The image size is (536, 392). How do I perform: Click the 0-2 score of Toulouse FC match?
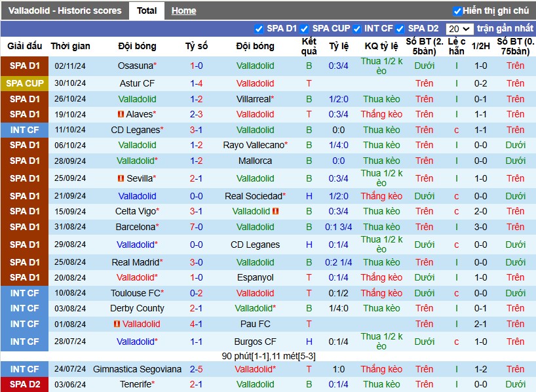pyautogui.click(x=196, y=293)
